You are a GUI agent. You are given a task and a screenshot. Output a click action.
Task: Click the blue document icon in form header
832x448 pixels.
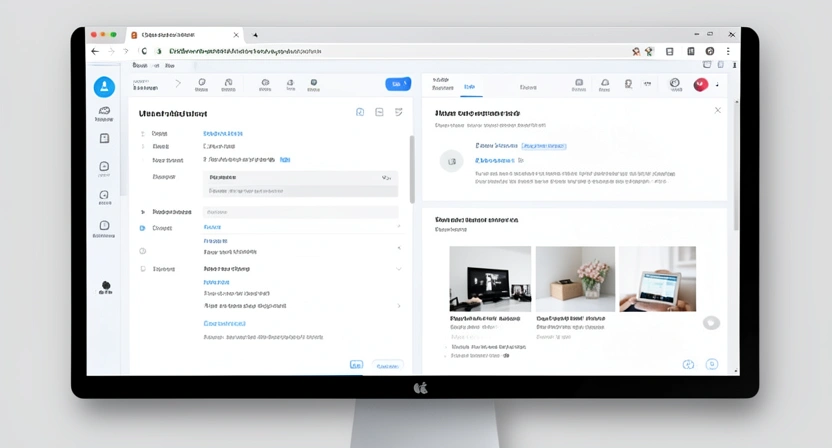point(360,112)
